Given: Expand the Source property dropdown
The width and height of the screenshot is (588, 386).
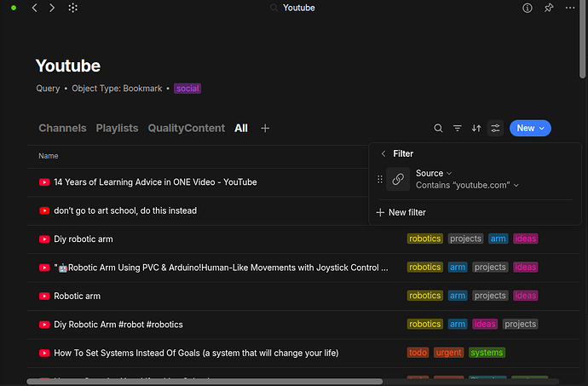Looking at the screenshot, I should [x=434, y=173].
